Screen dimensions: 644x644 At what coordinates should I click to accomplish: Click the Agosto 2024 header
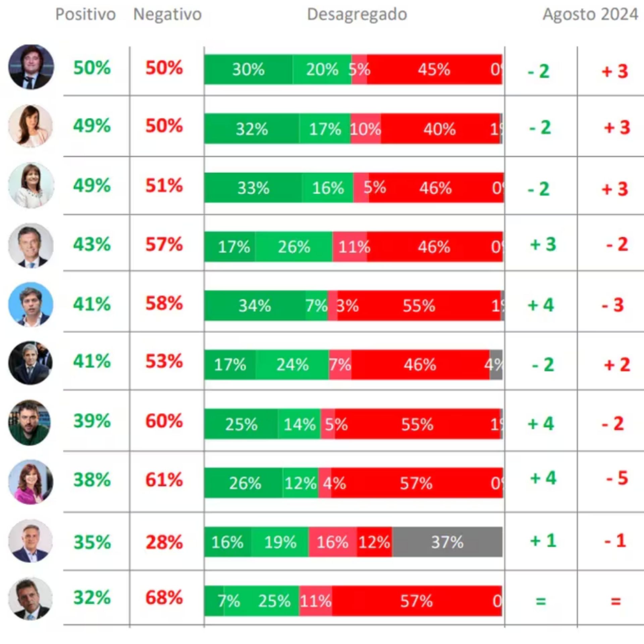pos(590,14)
